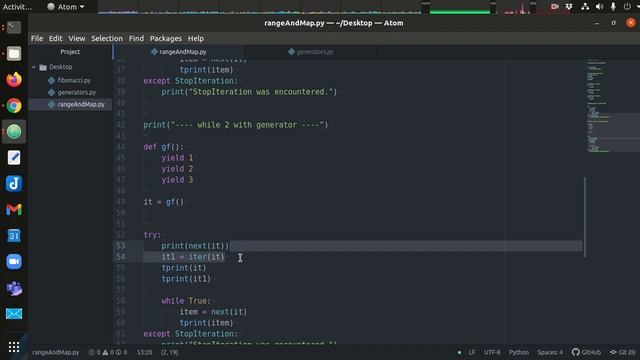Viewport: 640px width, 360px height.
Task: Click the Python file icon beside generators.py
Action: click(x=51, y=93)
